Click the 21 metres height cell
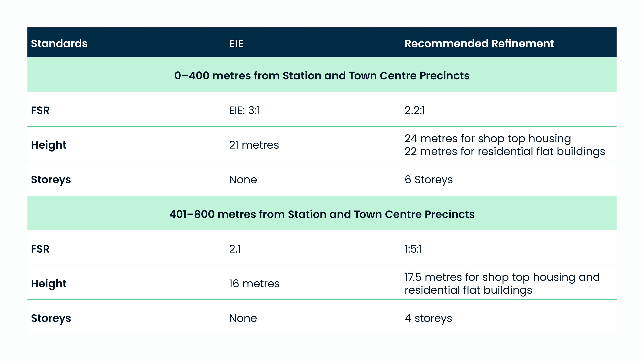Viewport: 644px width, 362px height. pyautogui.click(x=254, y=145)
